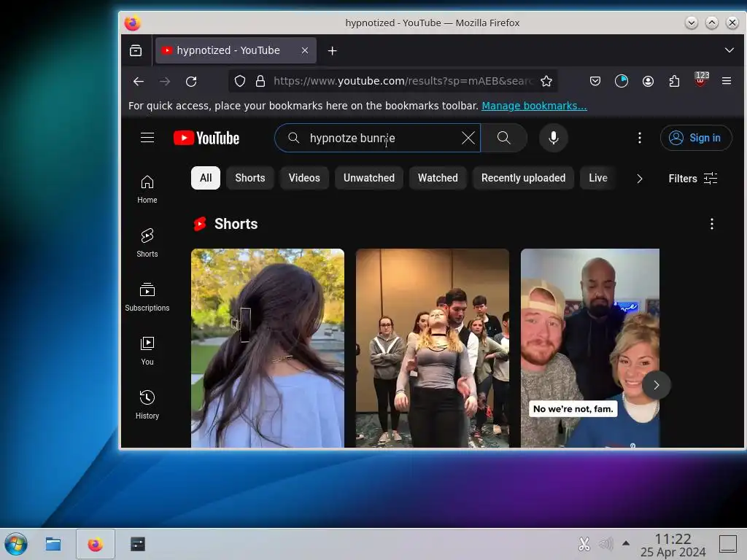The image size is (747, 560).
Task: Open the Pocket save button
Action: tap(595, 82)
